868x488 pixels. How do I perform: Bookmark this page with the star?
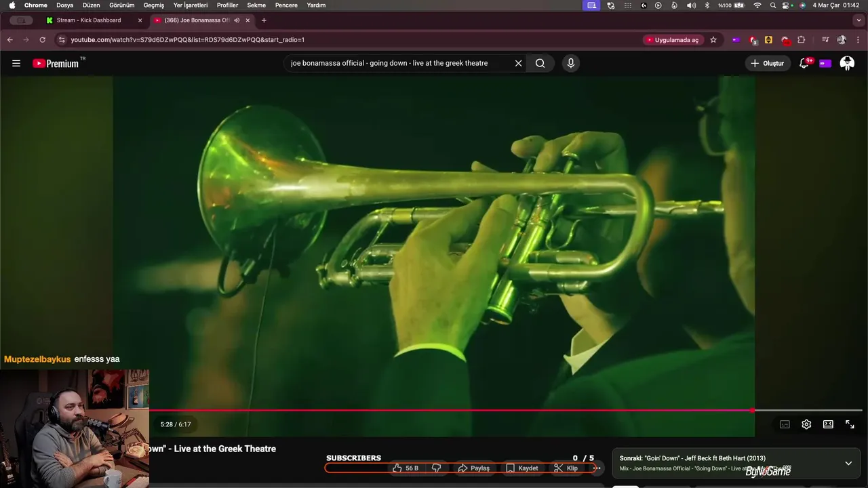pos(713,40)
